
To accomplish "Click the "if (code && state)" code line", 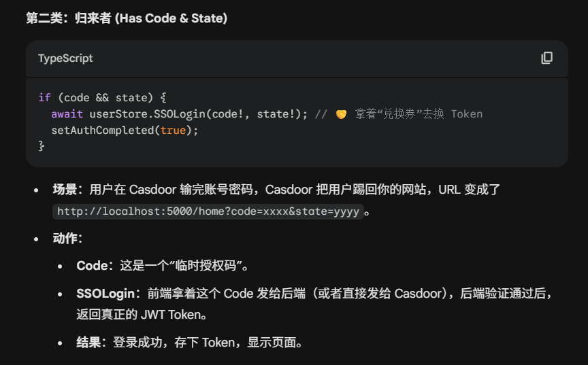I will coord(102,98).
